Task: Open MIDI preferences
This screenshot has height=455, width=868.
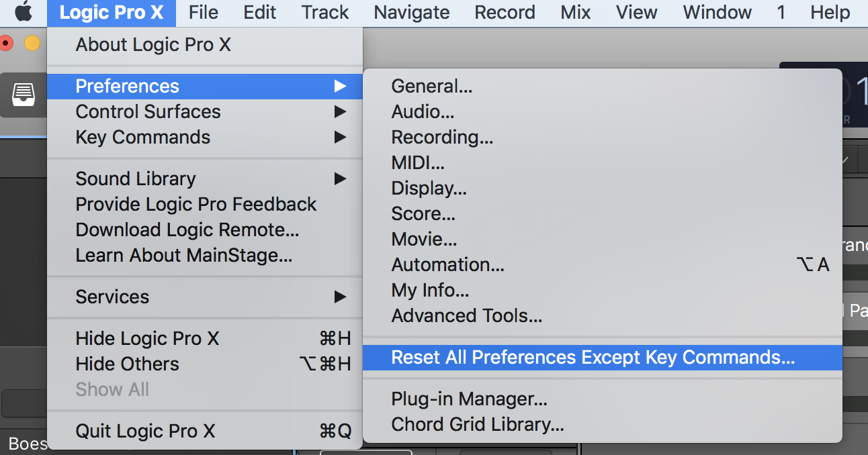Action: [418, 162]
